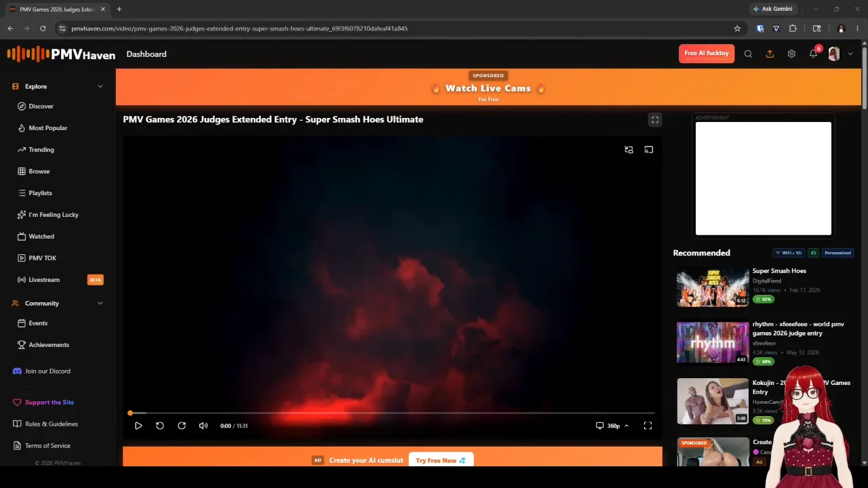Click the ES language badge

coord(813,253)
